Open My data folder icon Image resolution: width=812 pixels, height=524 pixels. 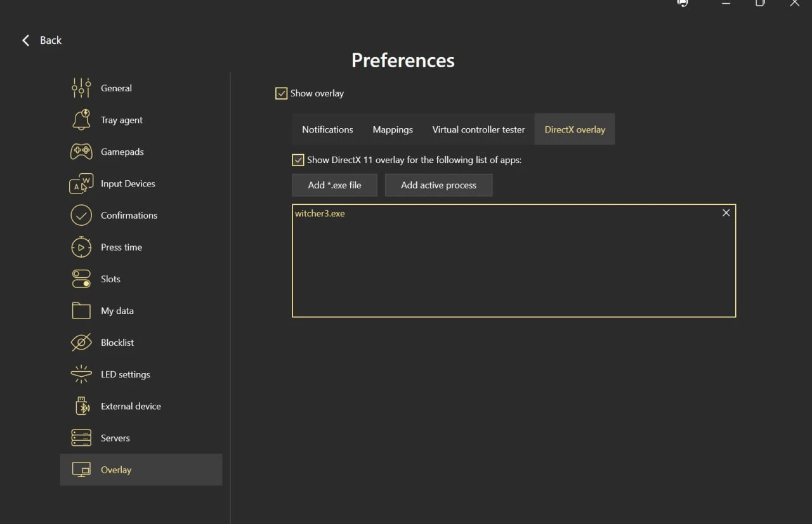[81, 310]
